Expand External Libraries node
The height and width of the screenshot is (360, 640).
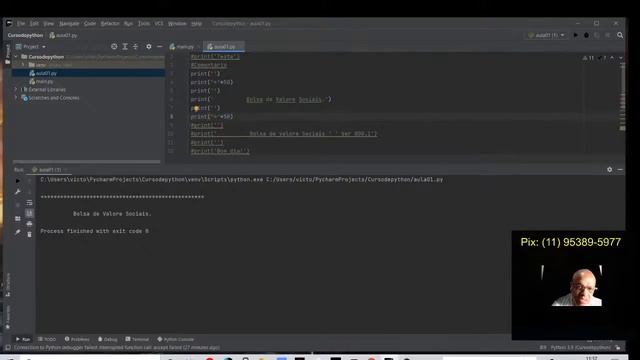click(16, 89)
